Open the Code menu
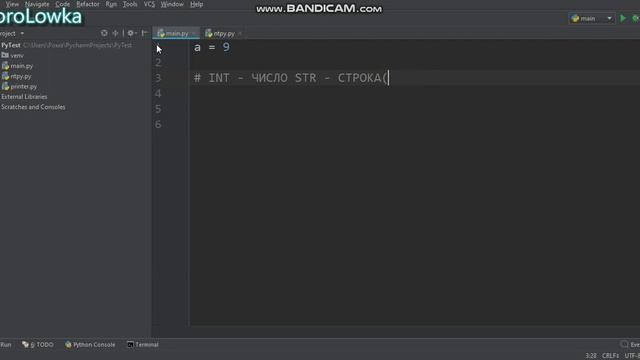The height and width of the screenshot is (360, 640). tap(62, 4)
